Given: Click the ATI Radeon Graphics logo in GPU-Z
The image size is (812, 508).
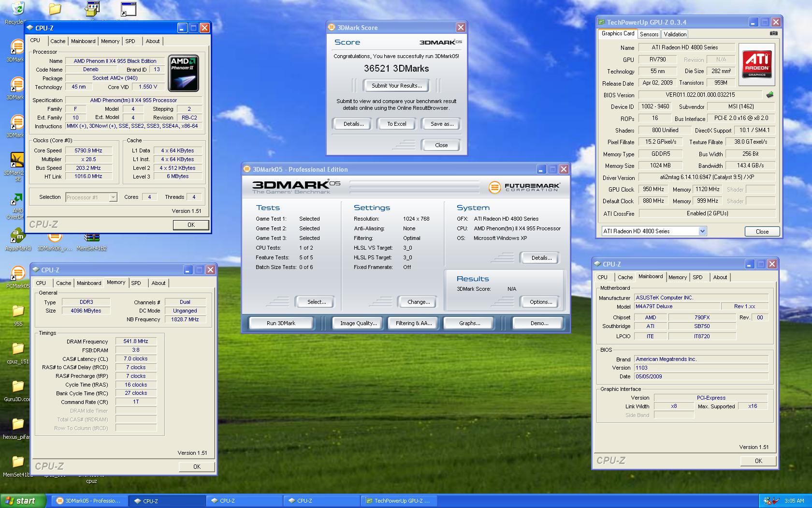Looking at the screenshot, I should [x=757, y=65].
